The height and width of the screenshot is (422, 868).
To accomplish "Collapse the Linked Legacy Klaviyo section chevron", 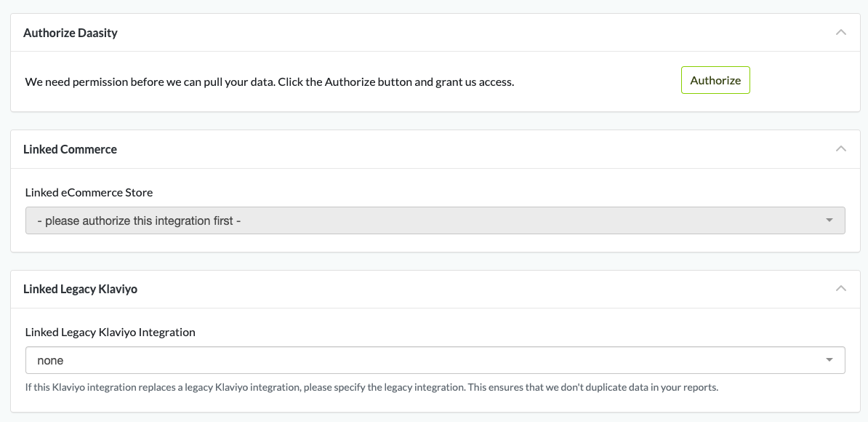I will pos(841,289).
